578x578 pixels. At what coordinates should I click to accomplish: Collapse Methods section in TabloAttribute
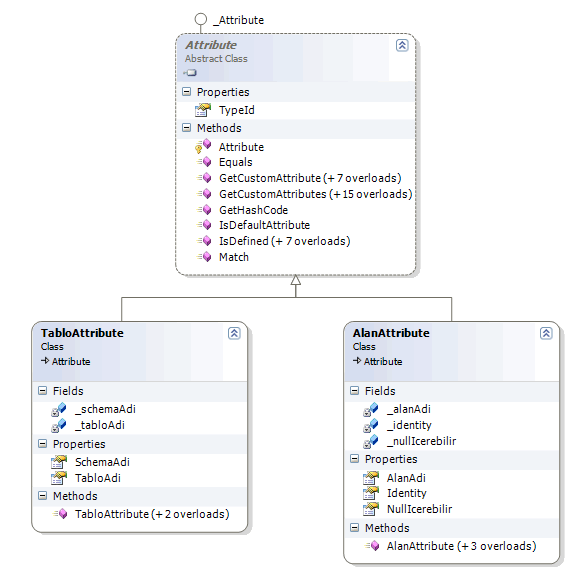pos(43,496)
